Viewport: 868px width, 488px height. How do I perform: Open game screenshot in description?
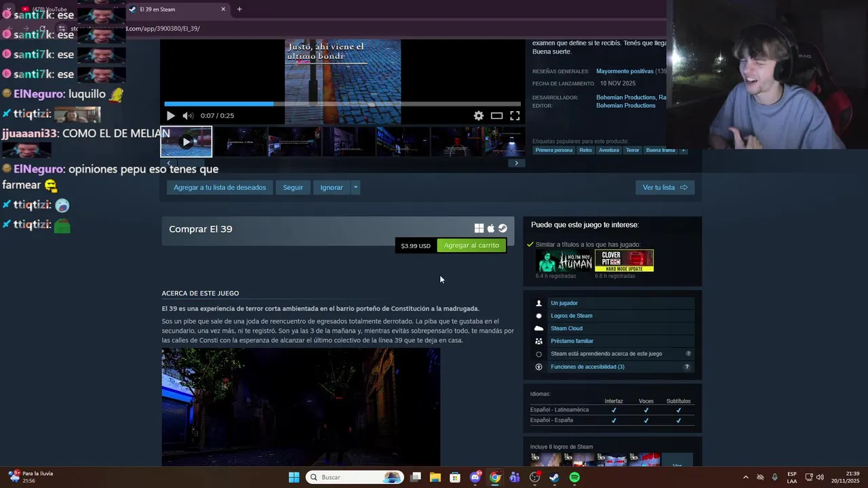[300, 407]
